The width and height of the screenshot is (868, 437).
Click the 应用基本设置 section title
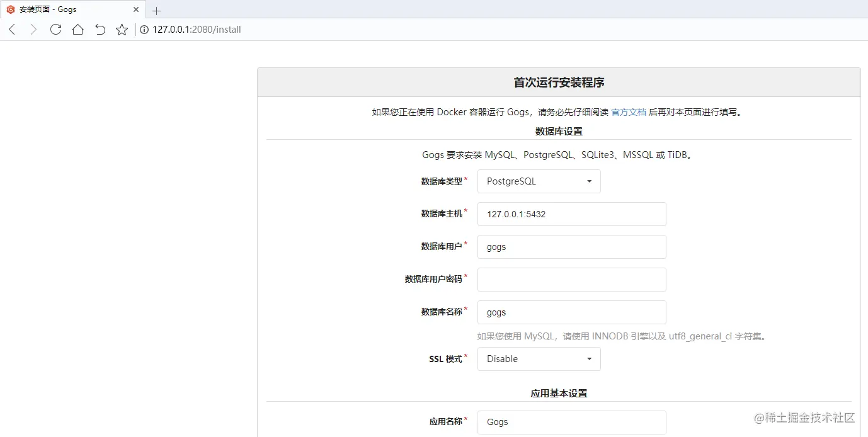click(559, 393)
